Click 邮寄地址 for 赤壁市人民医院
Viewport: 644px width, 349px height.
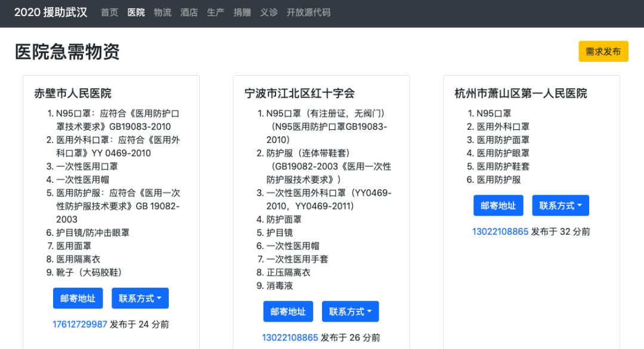click(x=78, y=298)
